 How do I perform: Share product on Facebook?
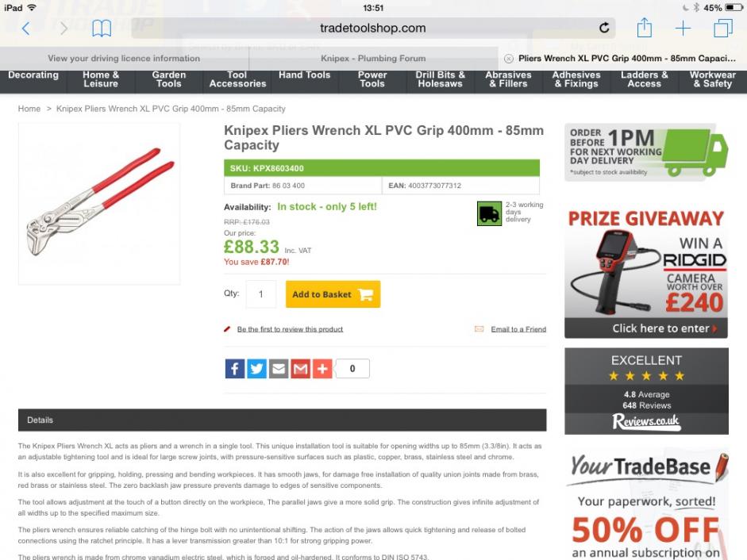(x=235, y=369)
